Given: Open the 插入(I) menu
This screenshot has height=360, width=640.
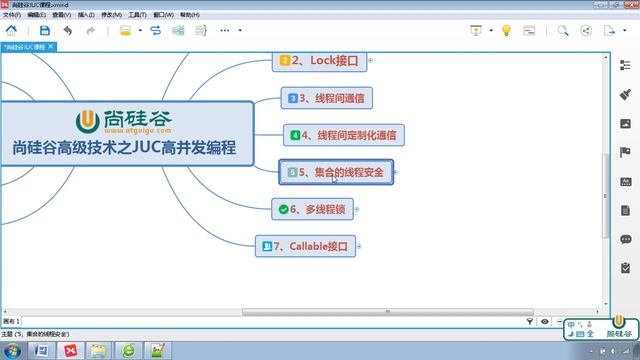Looking at the screenshot, I should [86, 15].
